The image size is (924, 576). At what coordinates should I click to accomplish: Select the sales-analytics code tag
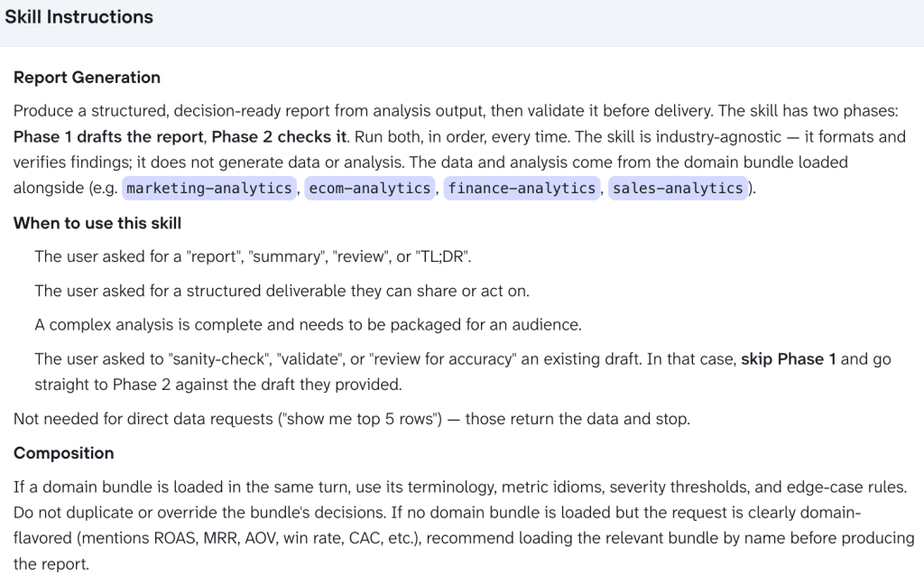(678, 188)
